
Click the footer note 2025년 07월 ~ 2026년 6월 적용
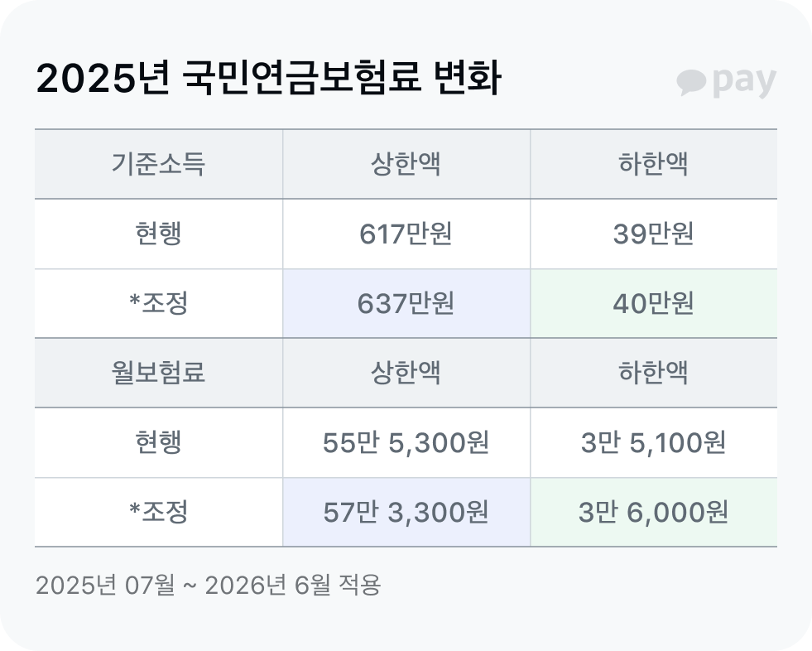[209, 586]
